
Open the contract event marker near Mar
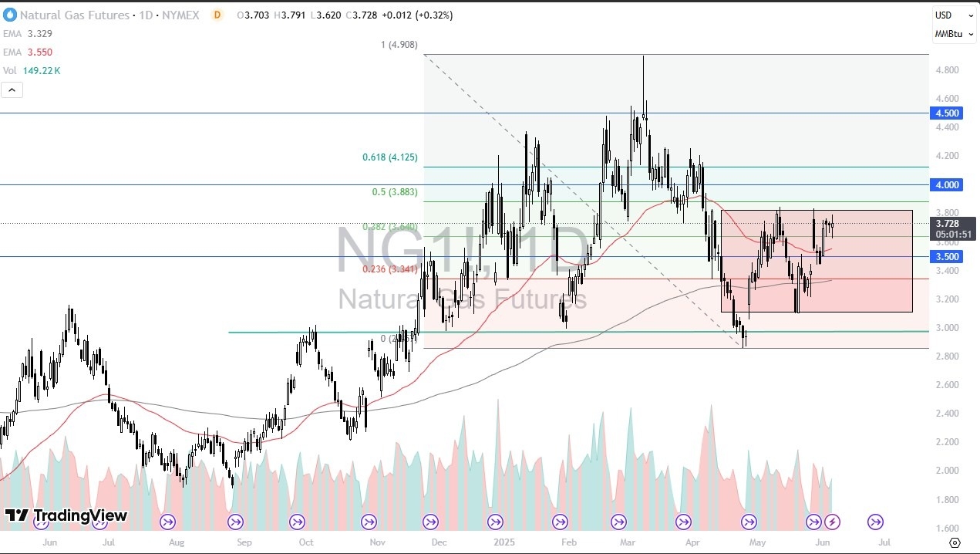click(x=618, y=522)
